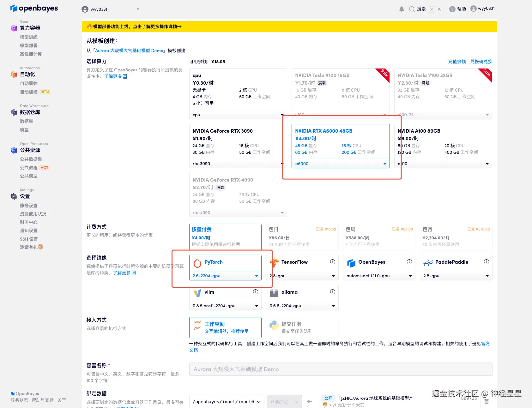
Task: Click the 容器名称 input field
Action: point(341,369)
